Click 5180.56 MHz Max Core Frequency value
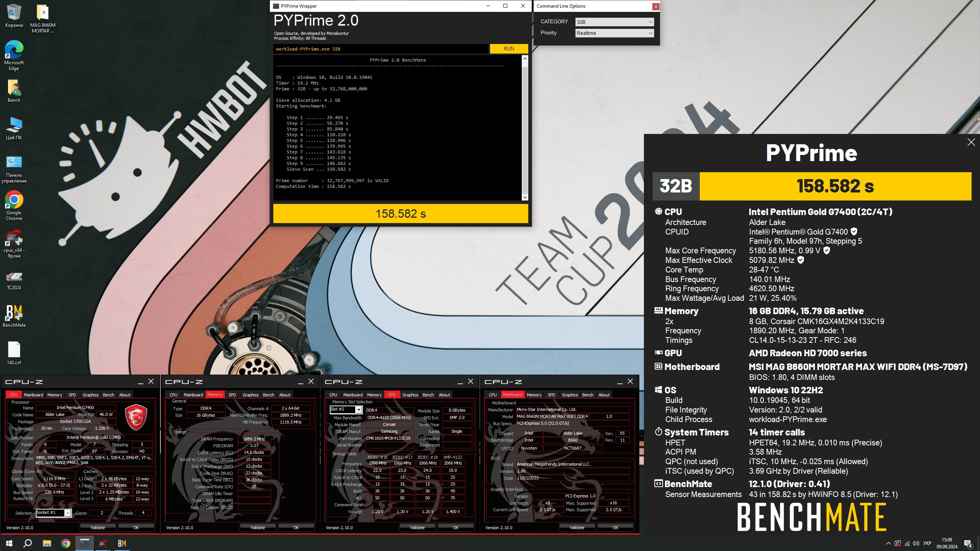 pos(772,251)
